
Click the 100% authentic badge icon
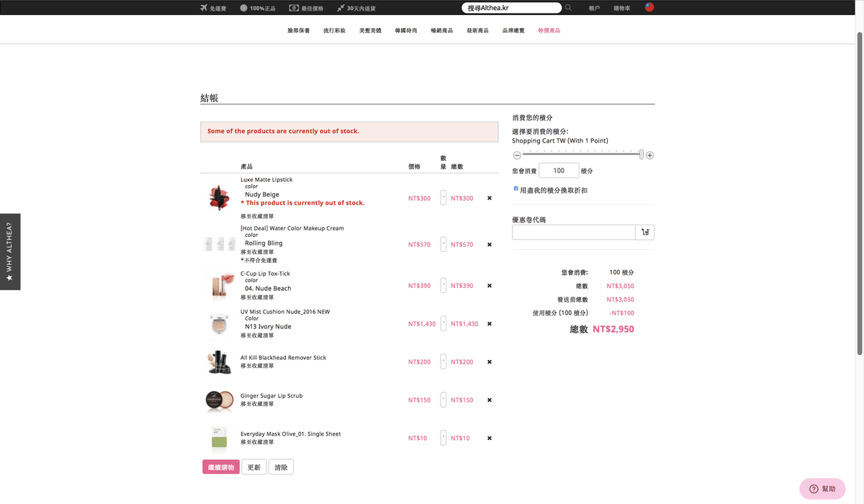pos(244,8)
